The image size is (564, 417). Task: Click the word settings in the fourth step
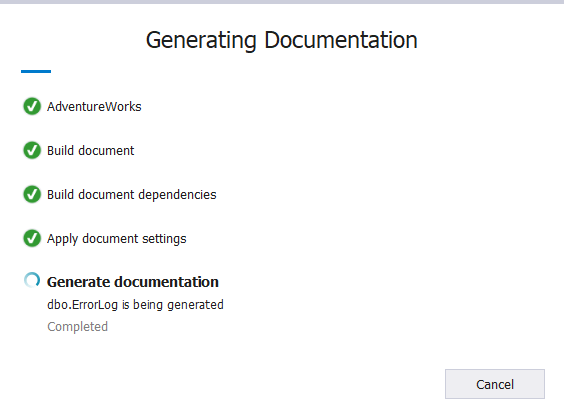(164, 239)
